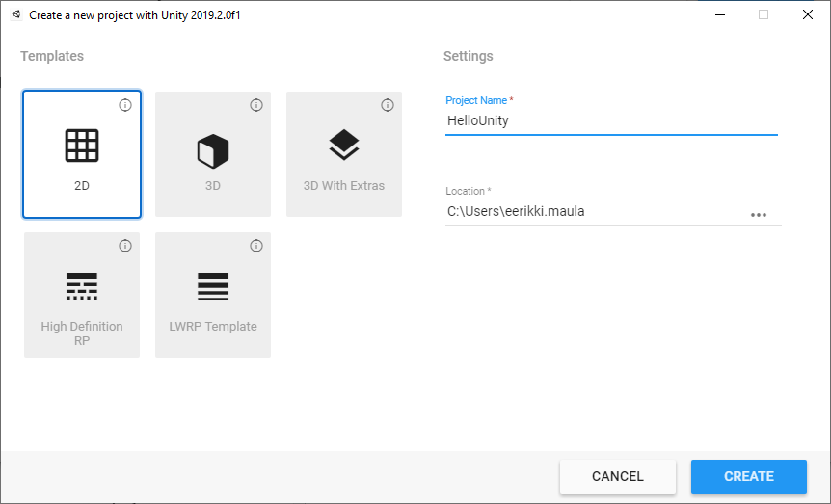Viewport: 831px width, 504px height.
Task: Open info icon on 2D template
Action: 125,105
